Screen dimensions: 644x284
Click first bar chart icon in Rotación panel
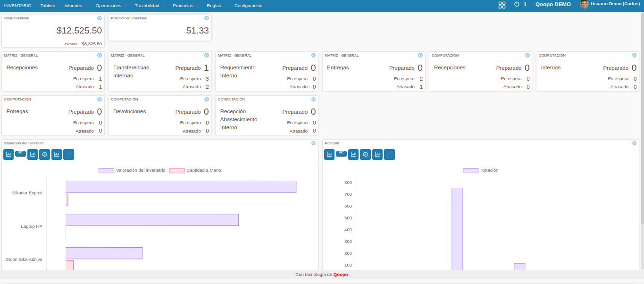coord(329,154)
